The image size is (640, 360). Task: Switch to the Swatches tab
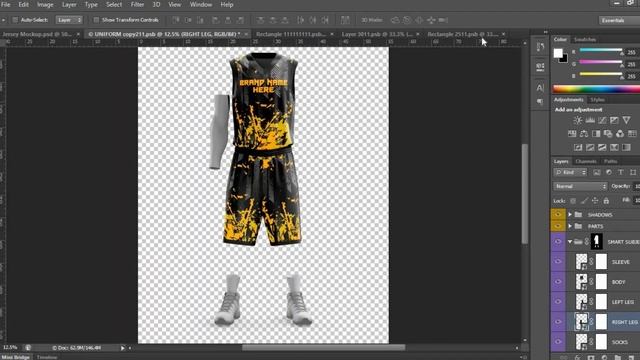[585, 39]
